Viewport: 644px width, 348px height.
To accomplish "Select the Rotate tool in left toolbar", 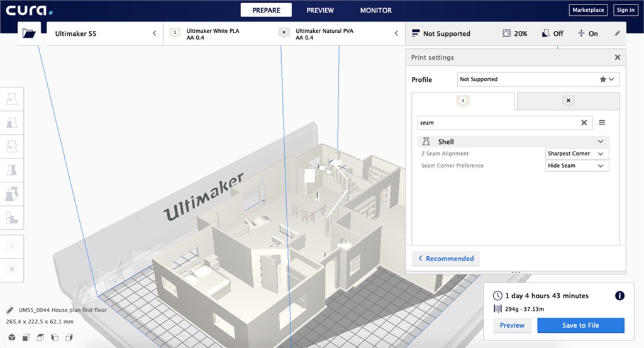I will pos(12,146).
